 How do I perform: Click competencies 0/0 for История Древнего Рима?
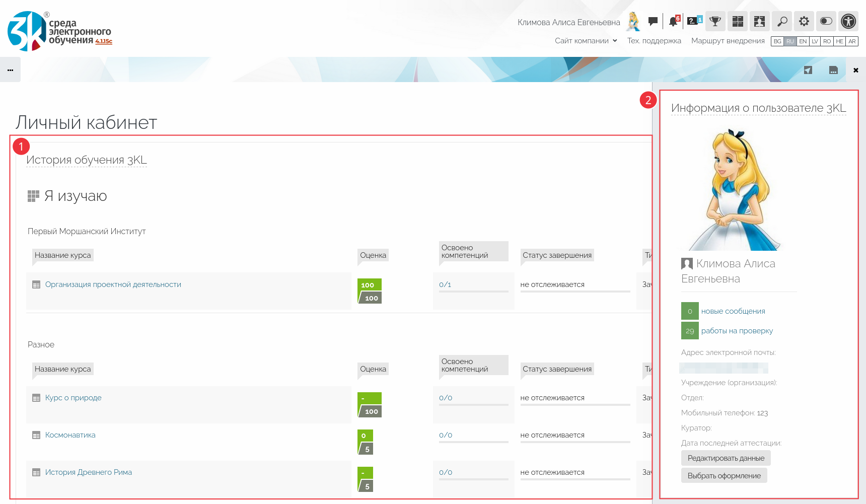(446, 472)
